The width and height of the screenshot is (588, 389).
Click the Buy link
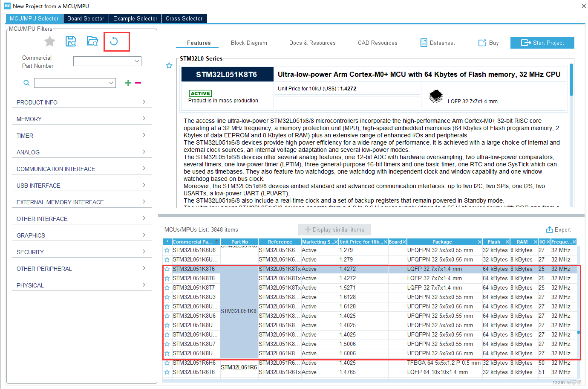[489, 43]
